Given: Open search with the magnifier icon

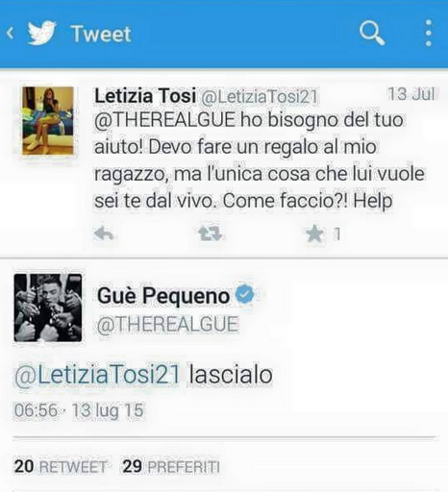Looking at the screenshot, I should click(x=372, y=34).
